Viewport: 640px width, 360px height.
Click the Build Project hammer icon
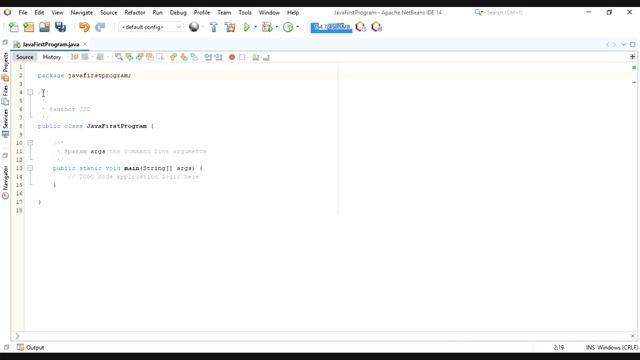tap(213, 27)
